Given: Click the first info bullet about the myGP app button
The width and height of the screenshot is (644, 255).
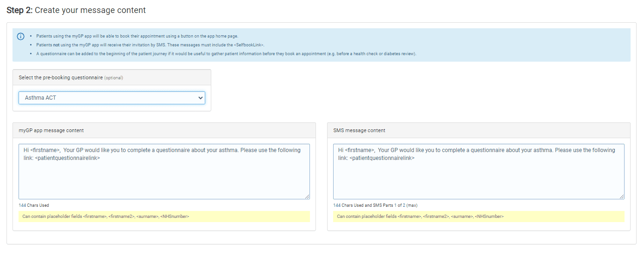Looking at the screenshot, I should tap(137, 36).
